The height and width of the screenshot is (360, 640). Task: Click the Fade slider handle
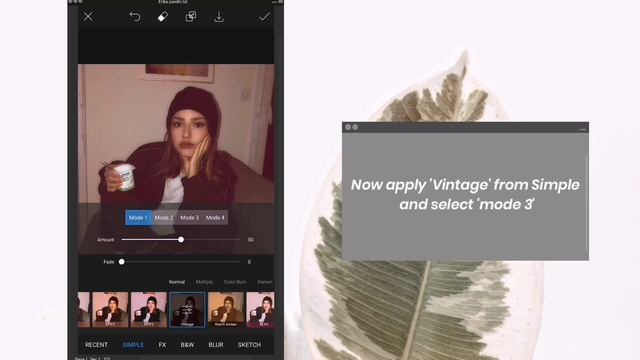pos(122,262)
